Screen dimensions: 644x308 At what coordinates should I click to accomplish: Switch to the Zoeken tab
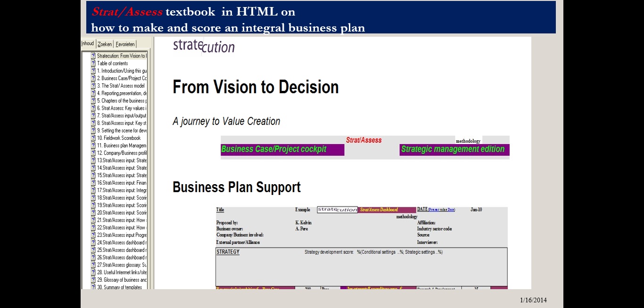pos(105,44)
